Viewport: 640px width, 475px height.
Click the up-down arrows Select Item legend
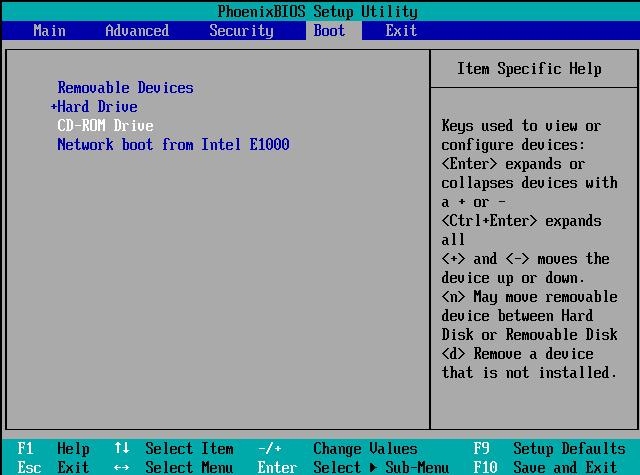[174, 448]
